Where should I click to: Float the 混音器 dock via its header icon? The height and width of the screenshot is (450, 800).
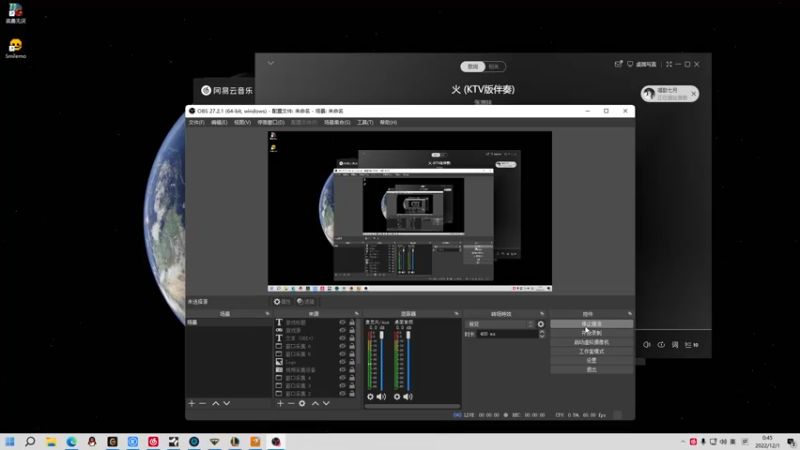point(457,314)
